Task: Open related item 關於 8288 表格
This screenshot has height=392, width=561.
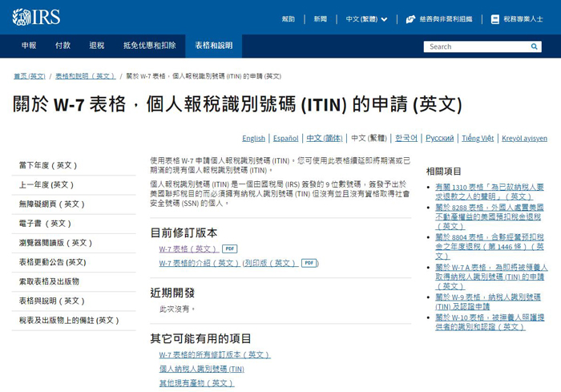Action: (489, 216)
